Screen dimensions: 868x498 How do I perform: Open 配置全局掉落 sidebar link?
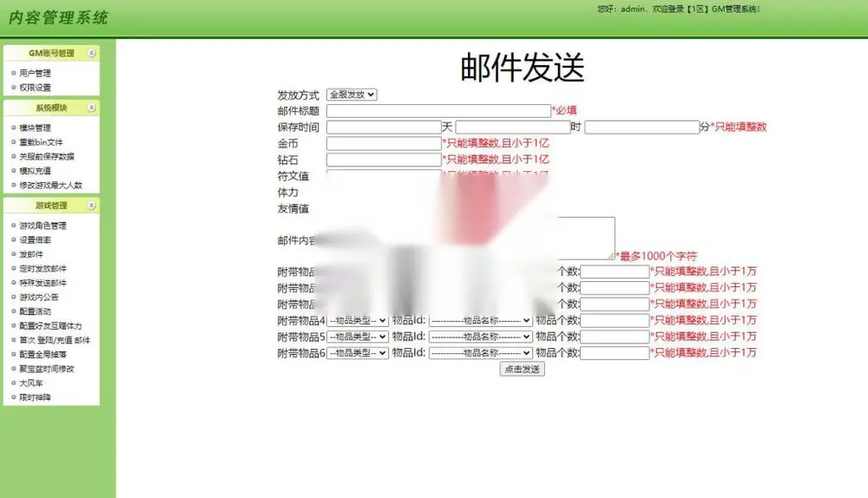point(43,355)
